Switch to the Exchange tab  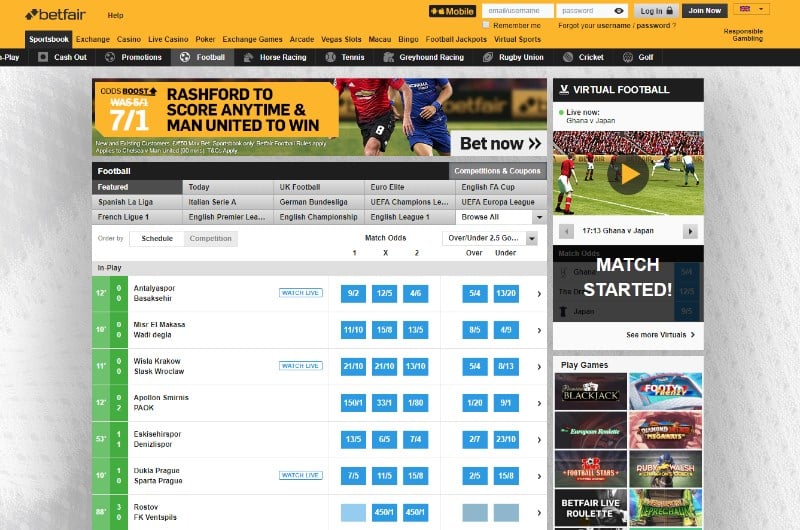93,39
